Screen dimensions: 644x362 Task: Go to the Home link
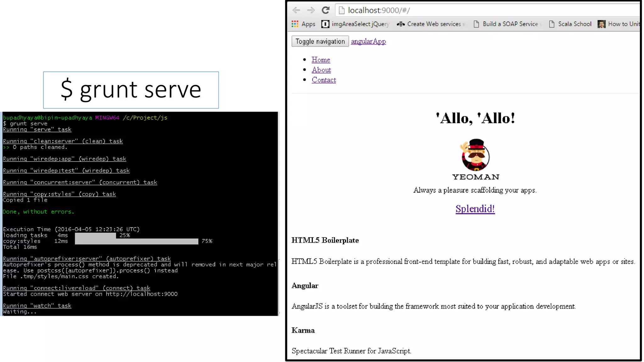321,60
